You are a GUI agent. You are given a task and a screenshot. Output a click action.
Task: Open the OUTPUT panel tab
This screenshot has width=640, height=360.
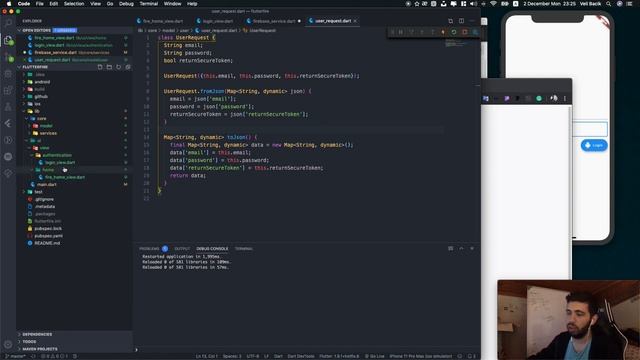tap(182, 249)
